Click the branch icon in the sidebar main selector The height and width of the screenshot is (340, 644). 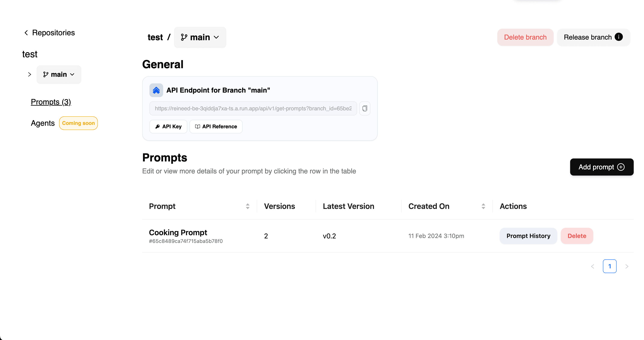pos(46,74)
